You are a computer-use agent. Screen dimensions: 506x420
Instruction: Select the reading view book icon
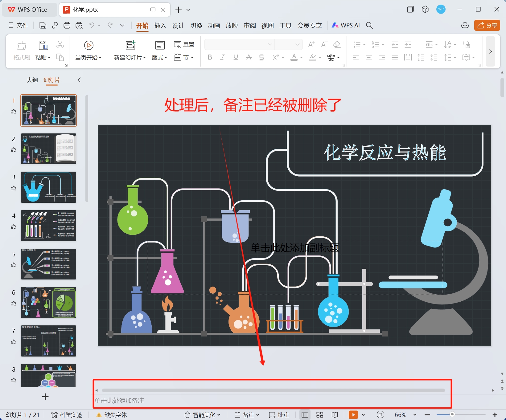(x=335, y=415)
